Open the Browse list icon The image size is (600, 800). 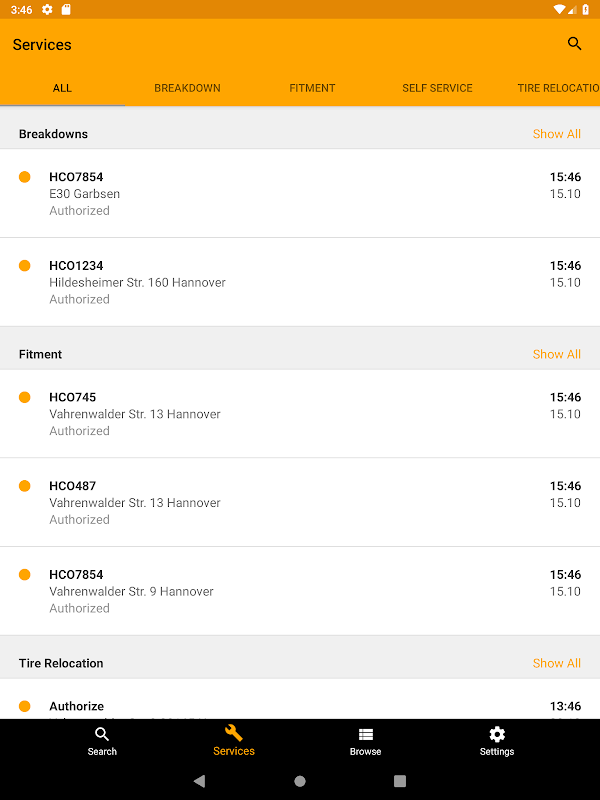366,735
